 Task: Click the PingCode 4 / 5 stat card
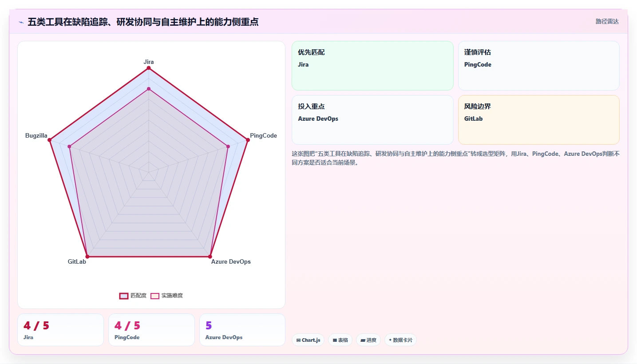[151, 330]
